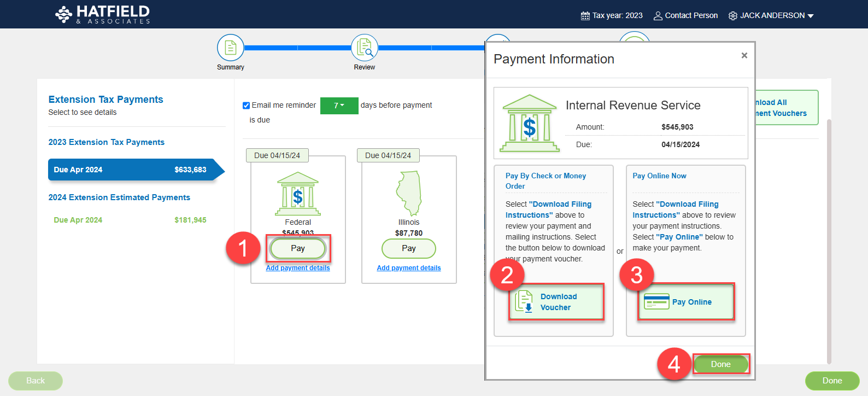Viewport: 868px width, 396px height.
Task: Click the Back button
Action: (36, 381)
